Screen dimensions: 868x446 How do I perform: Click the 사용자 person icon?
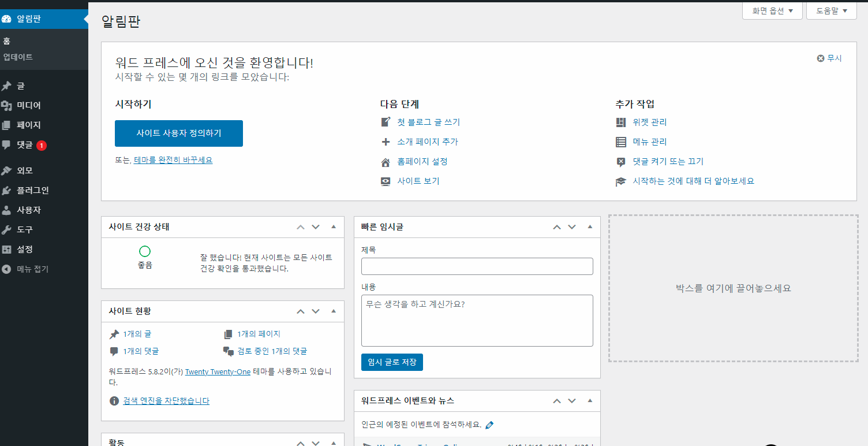(6, 210)
